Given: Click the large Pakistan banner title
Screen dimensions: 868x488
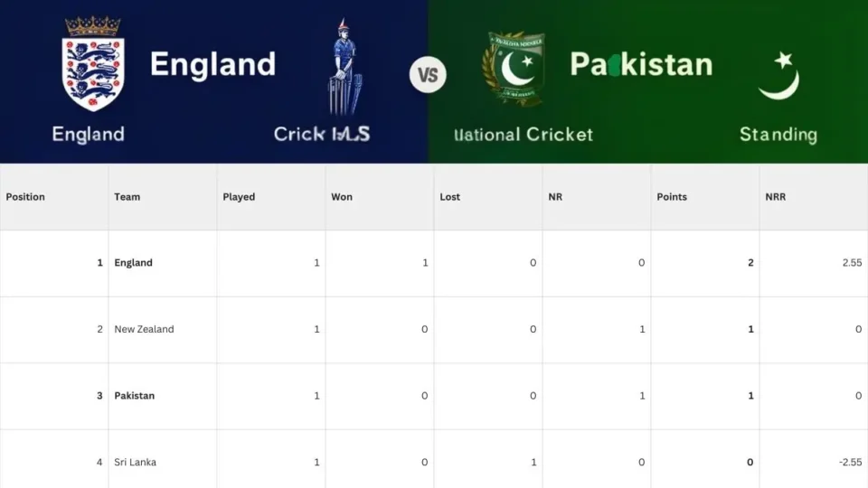Looking at the screenshot, I should click(x=641, y=64).
